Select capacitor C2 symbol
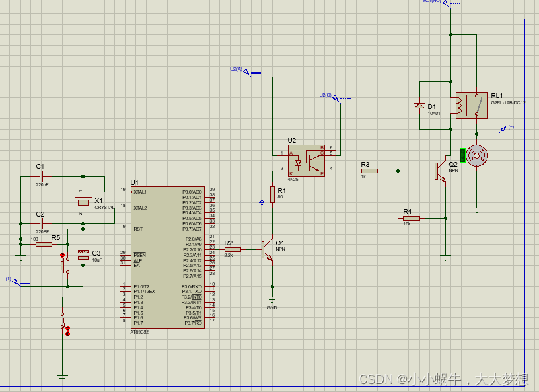Viewport: 539px width, 392px height. point(41,224)
